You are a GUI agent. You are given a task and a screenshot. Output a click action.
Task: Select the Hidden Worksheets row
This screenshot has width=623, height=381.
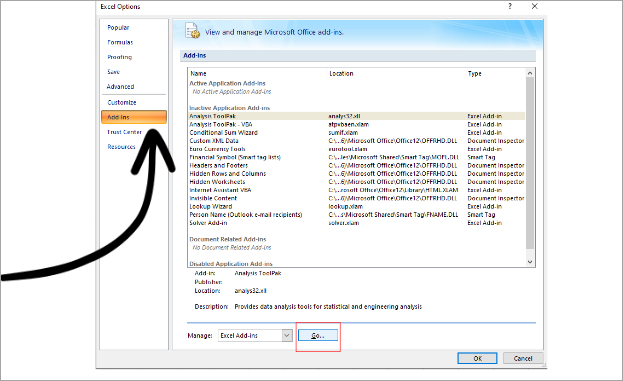[357, 182]
